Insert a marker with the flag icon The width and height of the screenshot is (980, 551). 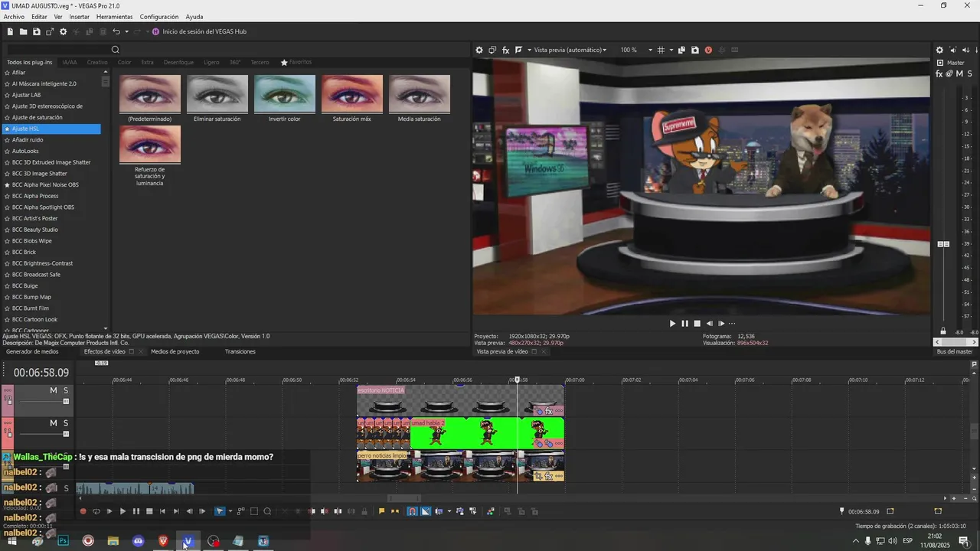pyautogui.click(x=381, y=511)
